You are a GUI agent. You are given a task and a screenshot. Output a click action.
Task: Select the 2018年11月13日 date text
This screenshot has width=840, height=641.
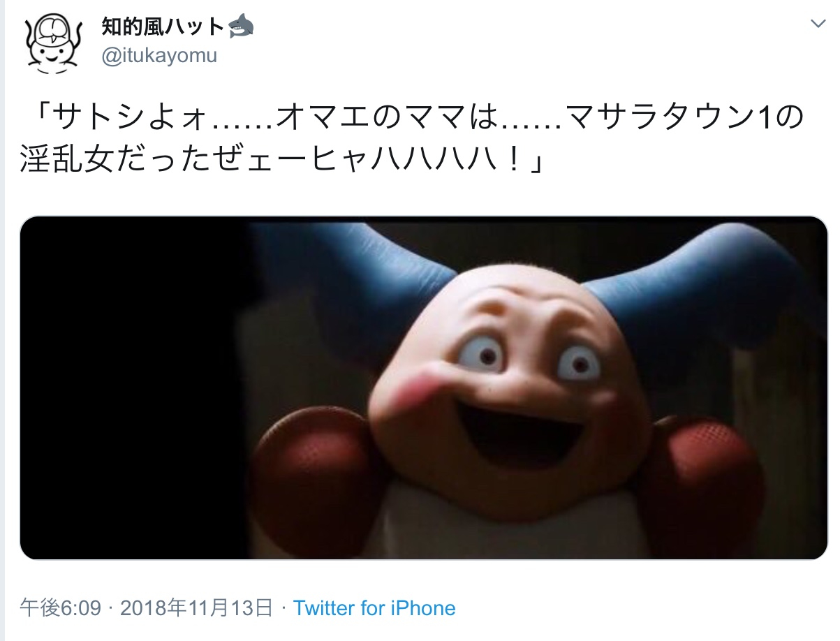[x=196, y=607]
